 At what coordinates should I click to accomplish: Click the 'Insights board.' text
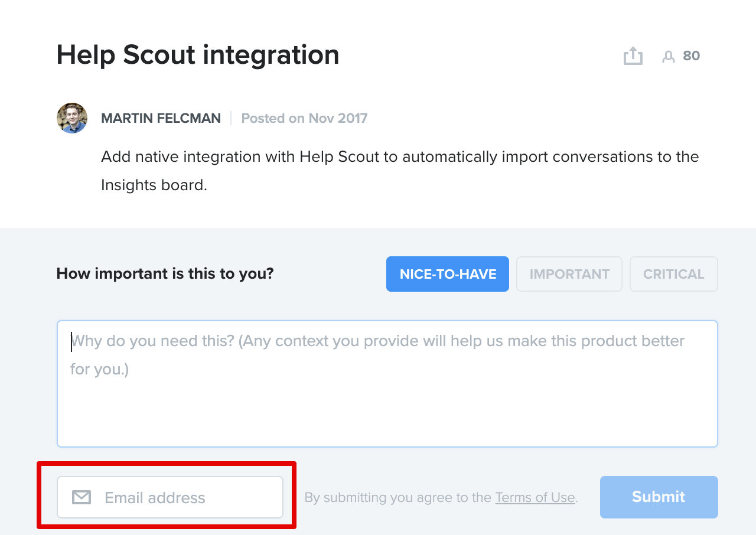pyautogui.click(x=154, y=185)
